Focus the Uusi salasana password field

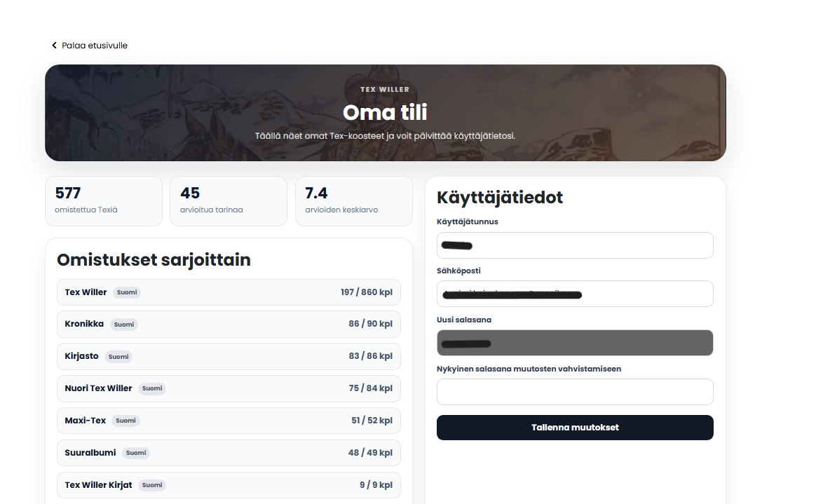(x=575, y=343)
